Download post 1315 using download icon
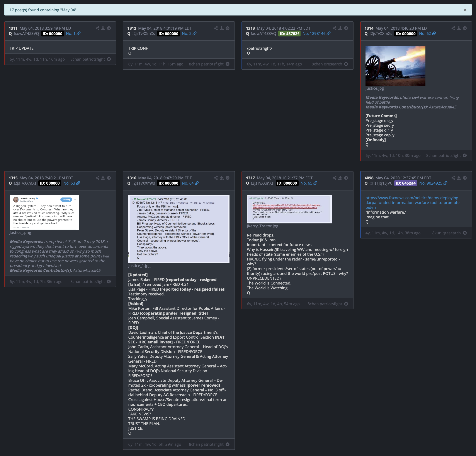 click(103, 178)
